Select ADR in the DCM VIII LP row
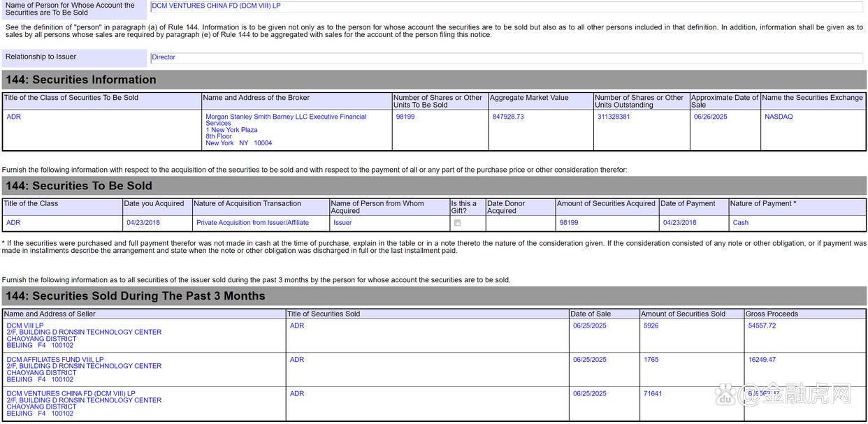Screen dimensions: 868x424 click(297, 326)
